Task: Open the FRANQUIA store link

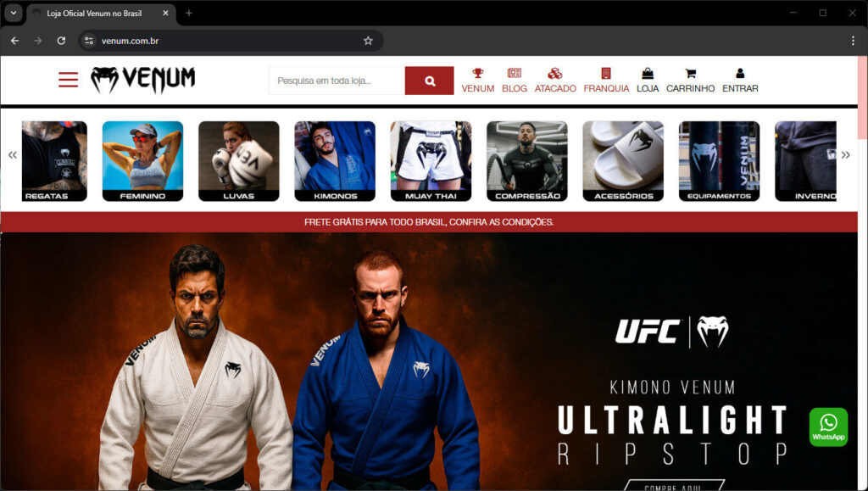Action: pos(606,81)
